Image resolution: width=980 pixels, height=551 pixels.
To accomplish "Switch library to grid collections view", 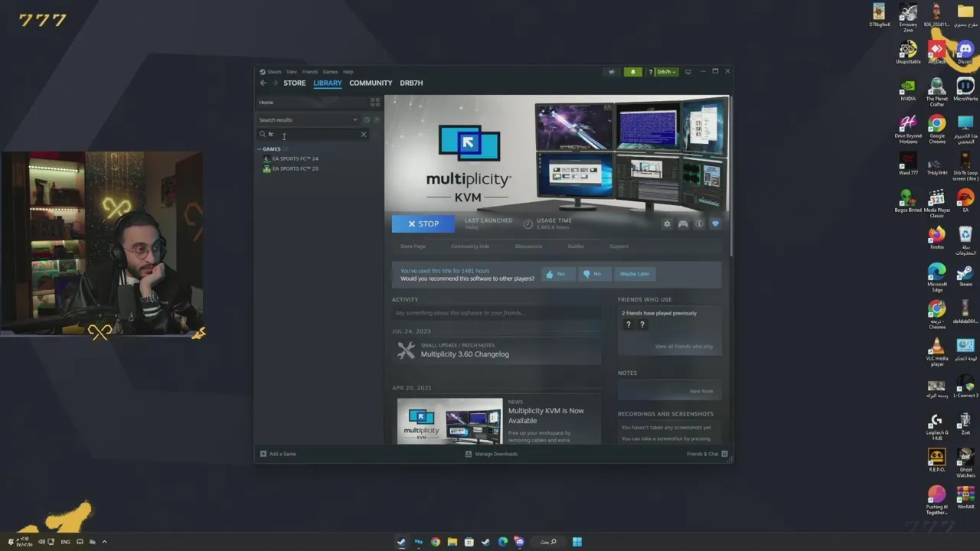I will (x=375, y=102).
